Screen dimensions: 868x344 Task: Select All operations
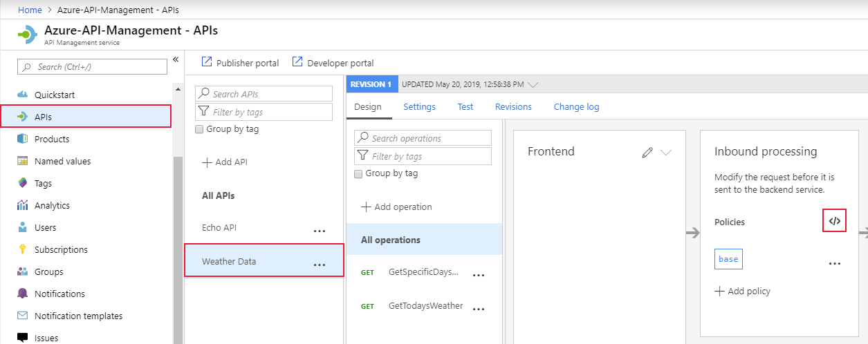[424, 240]
